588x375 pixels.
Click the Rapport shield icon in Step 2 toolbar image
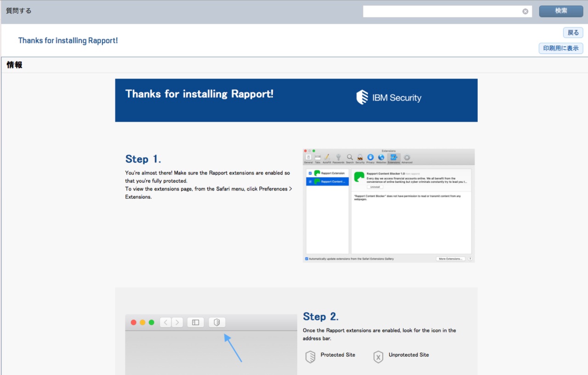click(x=217, y=322)
